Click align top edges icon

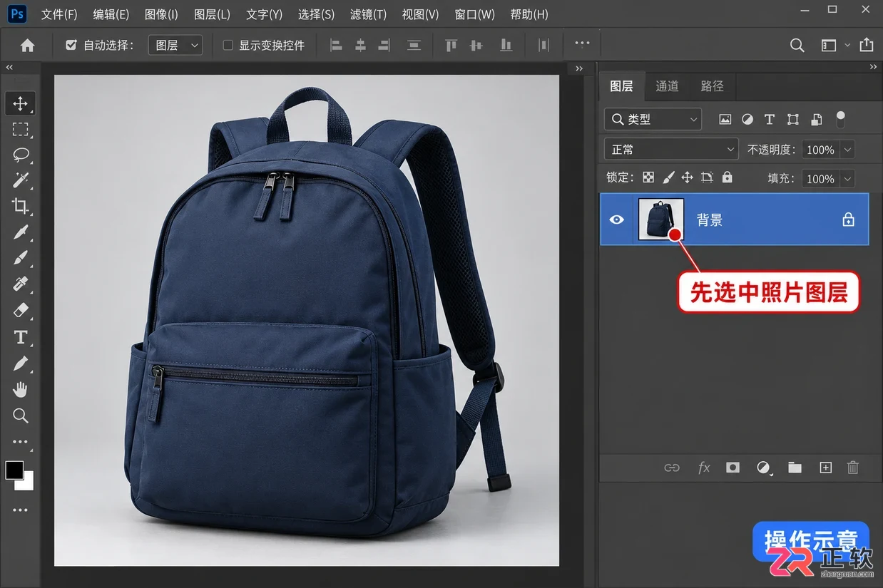coord(451,46)
